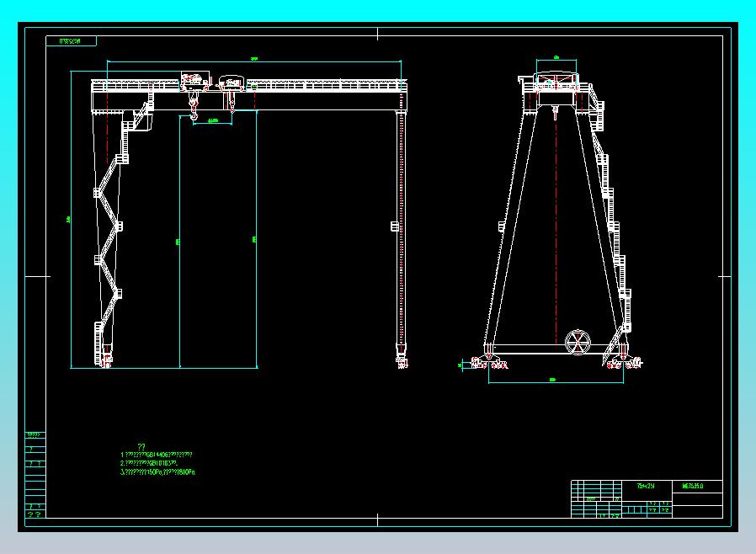Select the 75t+25t title text in title block
Image resolution: width=756 pixels, height=554 pixels.
click(646, 486)
